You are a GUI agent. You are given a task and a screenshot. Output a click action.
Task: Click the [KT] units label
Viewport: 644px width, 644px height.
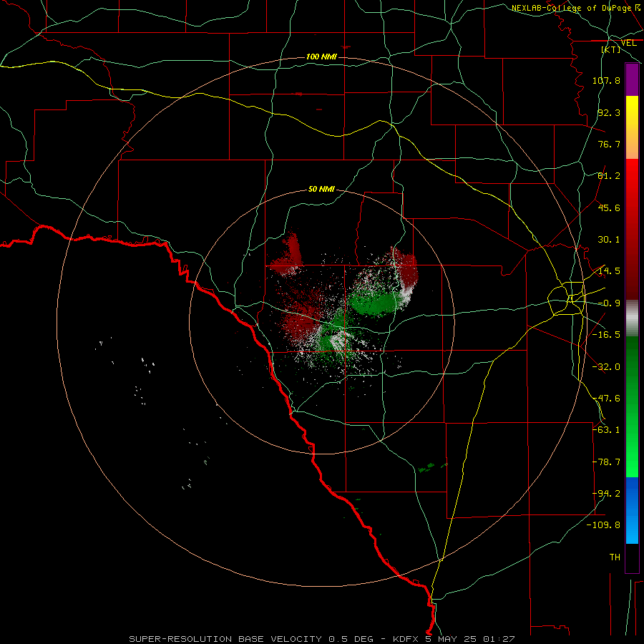[611, 49]
